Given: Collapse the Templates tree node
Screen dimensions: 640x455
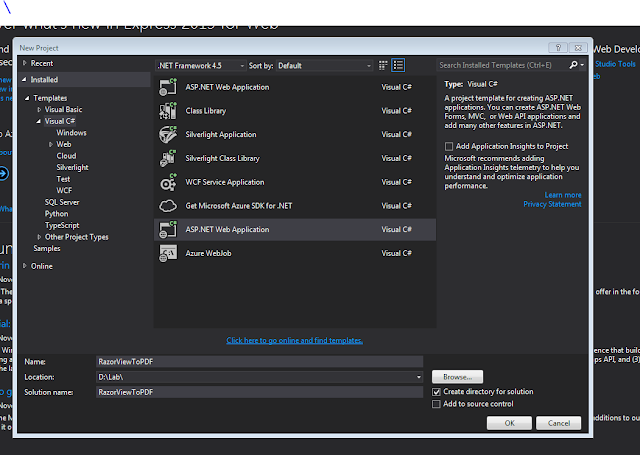Looking at the screenshot, I should pyautogui.click(x=27, y=98).
